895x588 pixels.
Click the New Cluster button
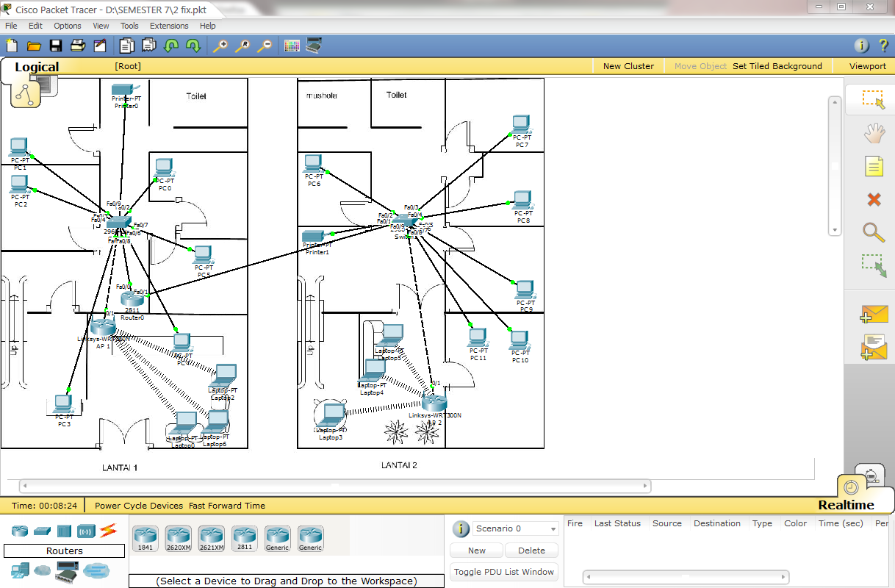pos(628,65)
